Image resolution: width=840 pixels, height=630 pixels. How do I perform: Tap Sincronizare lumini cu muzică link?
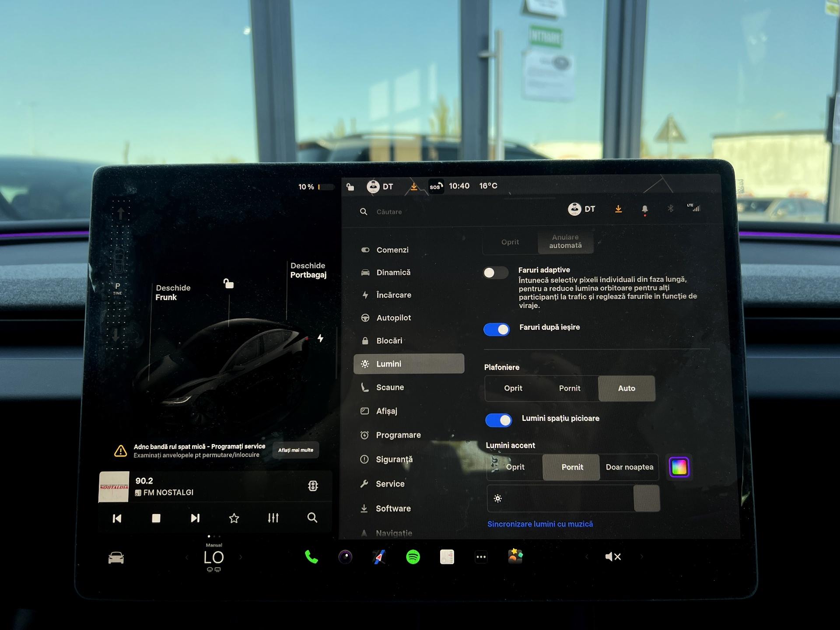540,524
